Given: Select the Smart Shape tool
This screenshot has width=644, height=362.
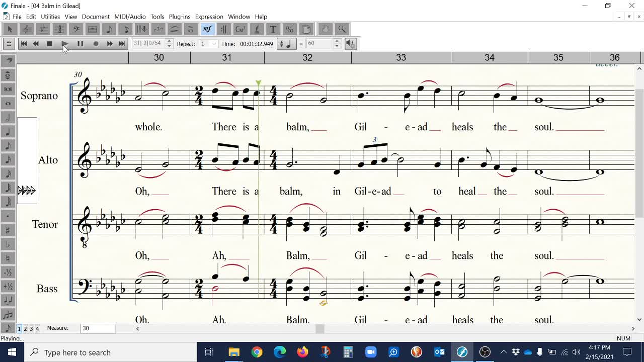Looking at the screenshot, I should click(175, 29).
